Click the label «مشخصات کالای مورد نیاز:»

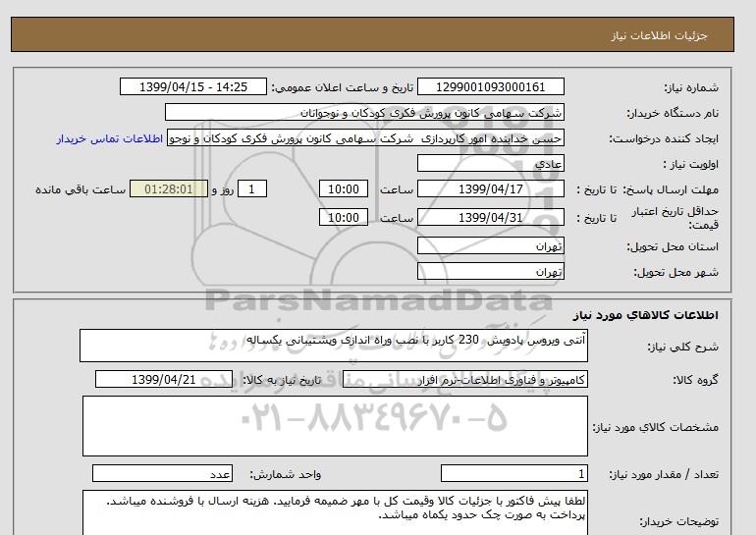pos(656,427)
